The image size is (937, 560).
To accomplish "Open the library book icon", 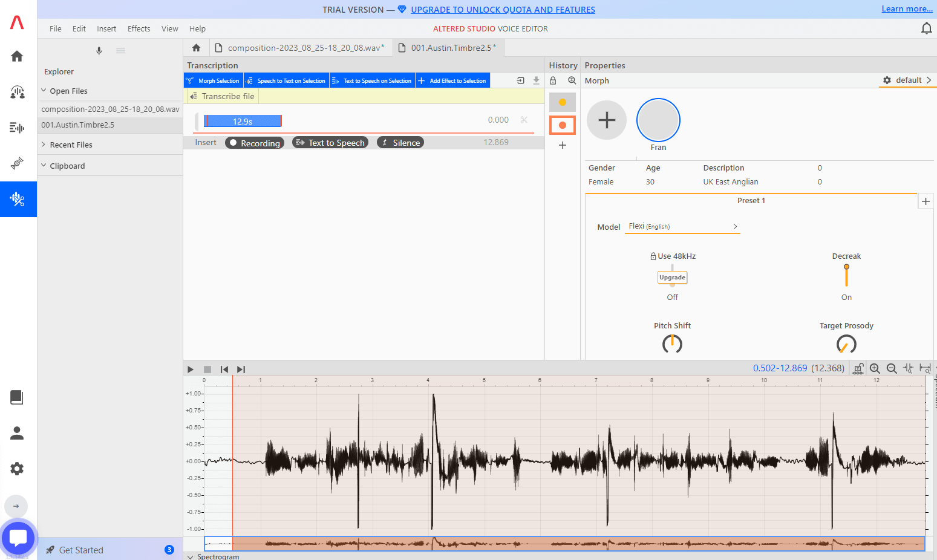I will pyautogui.click(x=17, y=397).
